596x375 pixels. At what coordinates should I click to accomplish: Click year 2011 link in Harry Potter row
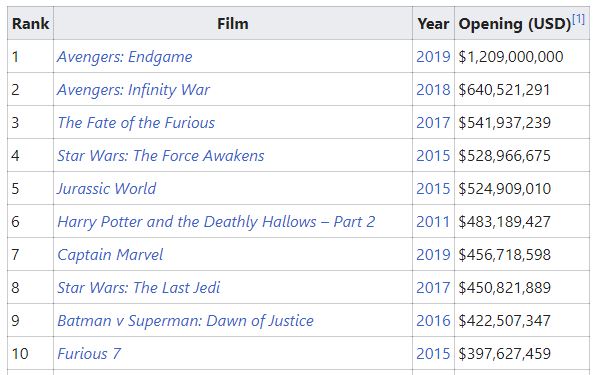pyautogui.click(x=433, y=222)
